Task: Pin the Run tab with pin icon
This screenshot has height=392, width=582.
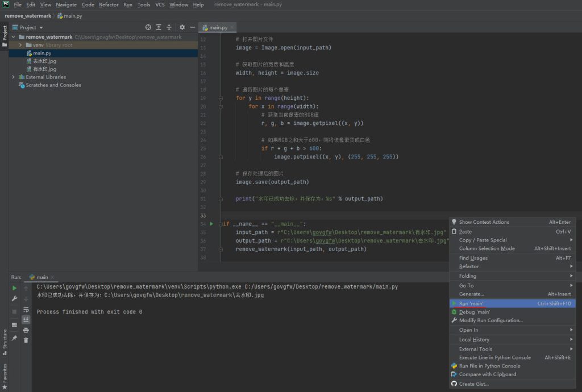Action: tap(14, 338)
